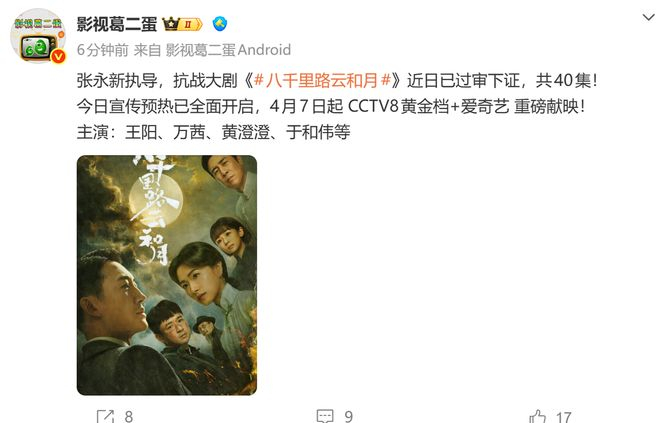Click the comment count 9
The image size is (660, 423).
click(x=349, y=417)
